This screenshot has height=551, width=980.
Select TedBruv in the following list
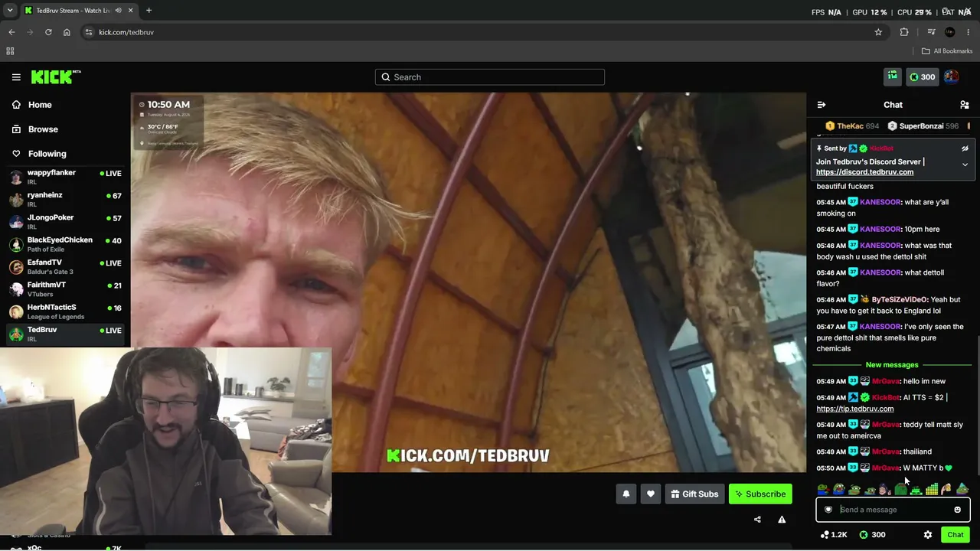[x=65, y=334]
